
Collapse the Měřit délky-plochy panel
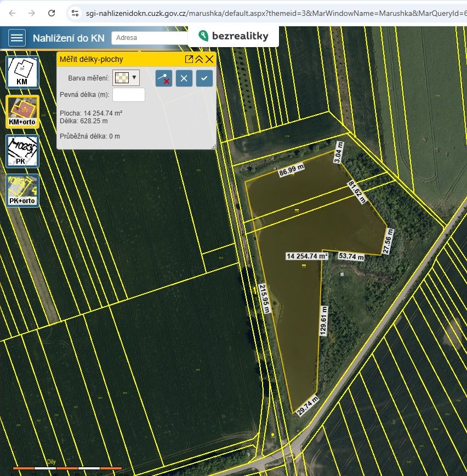tap(199, 59)
